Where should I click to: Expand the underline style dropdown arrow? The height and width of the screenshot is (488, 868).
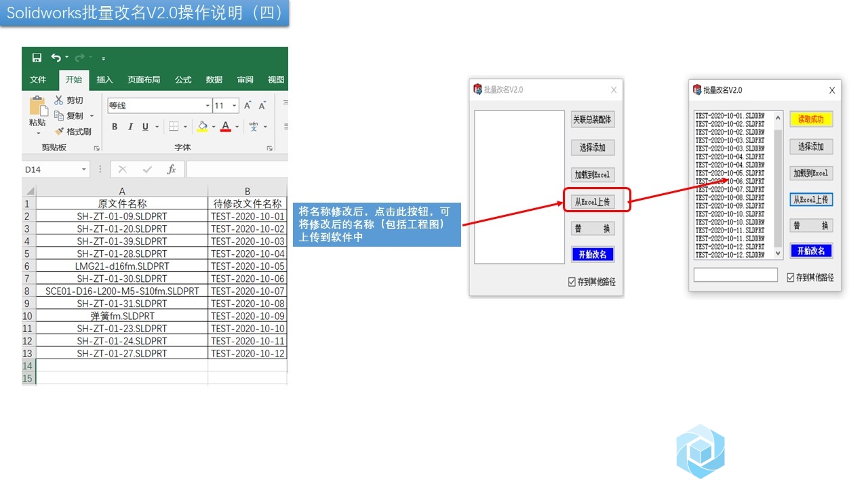click(157, 127)
